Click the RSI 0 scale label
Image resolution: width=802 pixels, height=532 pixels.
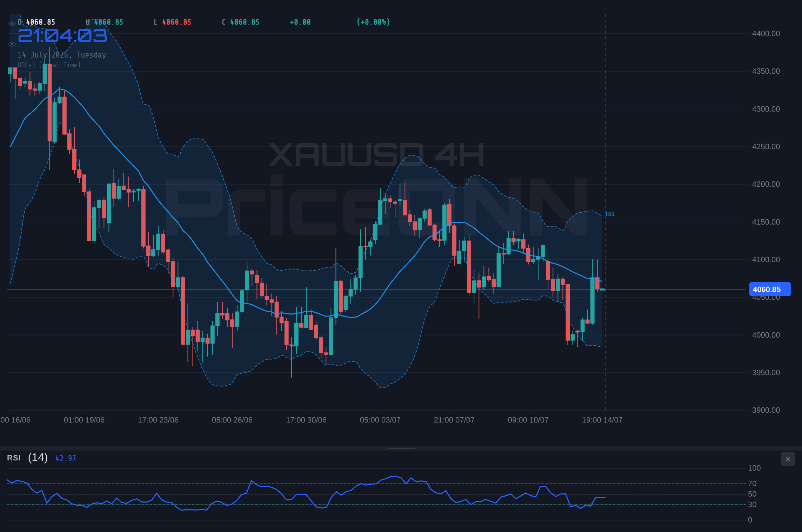(x=750, y=520)
